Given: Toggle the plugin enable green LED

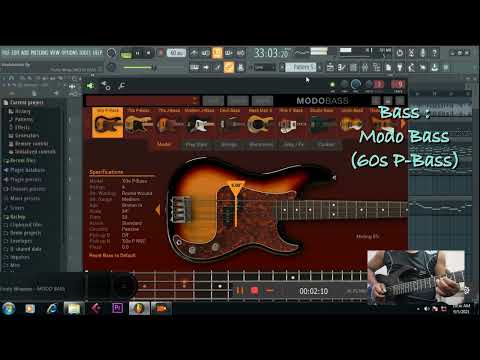Looking at the screenshot, I should coord(332,85).
